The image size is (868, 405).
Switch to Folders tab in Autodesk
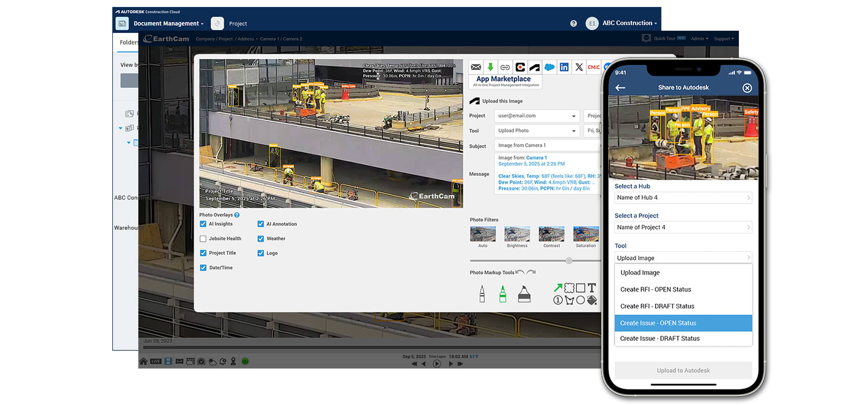[128, 42]
